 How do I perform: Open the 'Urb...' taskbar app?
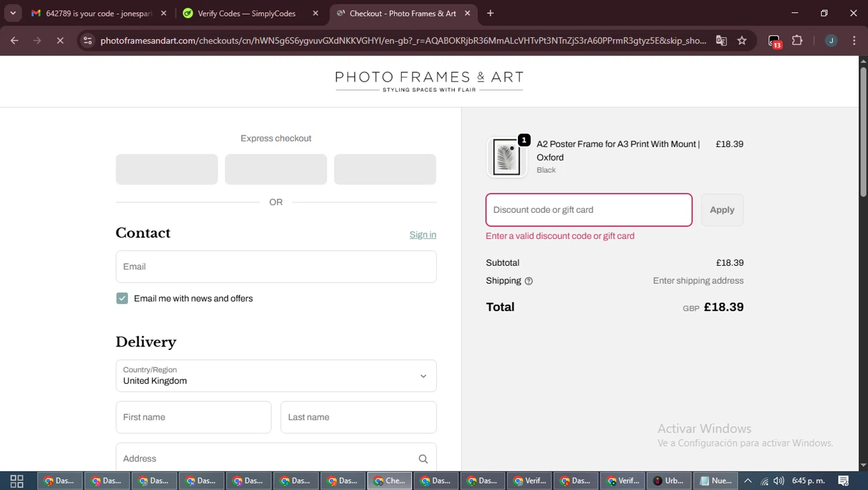tap(669, 481)
